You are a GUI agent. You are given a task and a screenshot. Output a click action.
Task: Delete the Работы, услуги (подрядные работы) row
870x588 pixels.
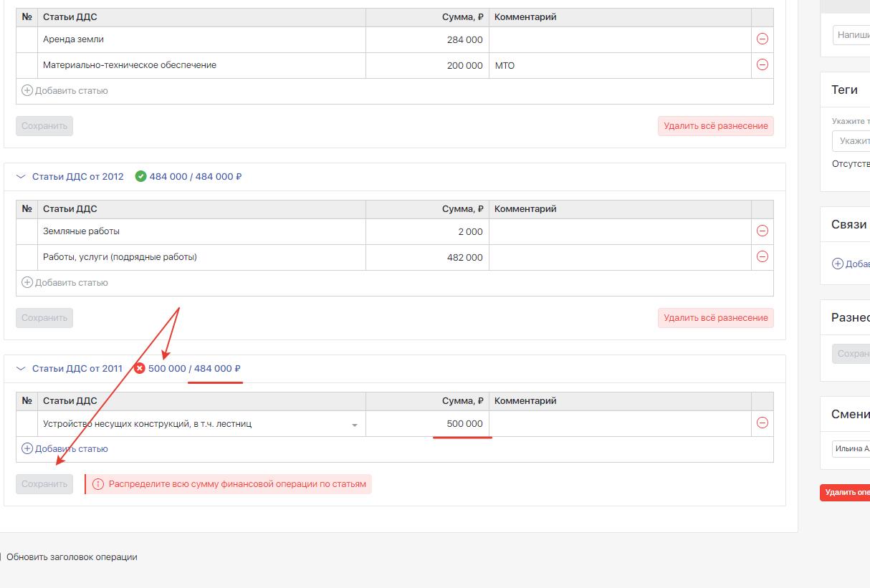coord(762,257)
